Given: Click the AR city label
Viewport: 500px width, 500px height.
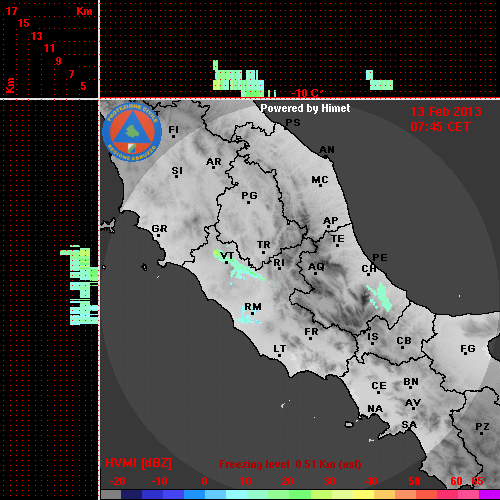Looking at the screenshot, I should 214,162.
